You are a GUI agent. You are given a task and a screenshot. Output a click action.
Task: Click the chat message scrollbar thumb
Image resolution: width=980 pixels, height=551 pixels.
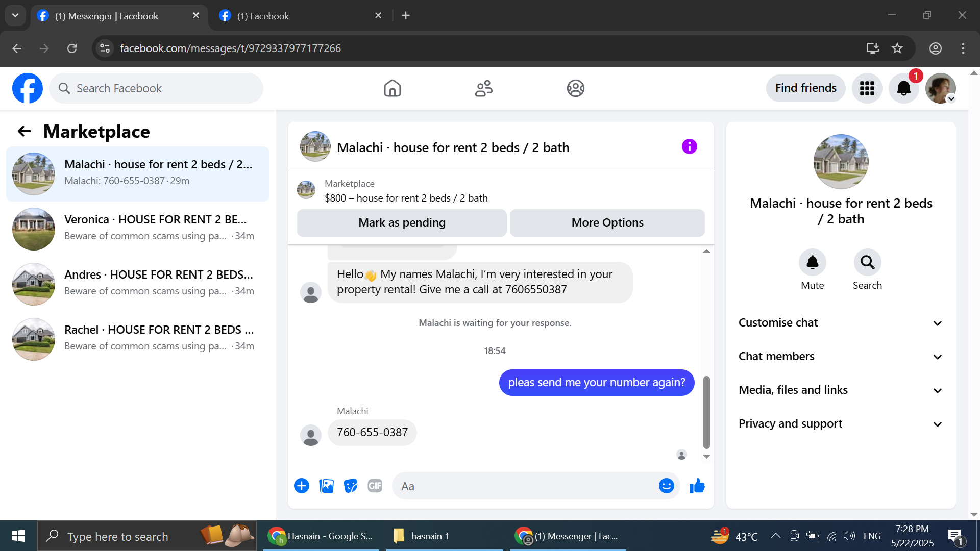point(706,412)
